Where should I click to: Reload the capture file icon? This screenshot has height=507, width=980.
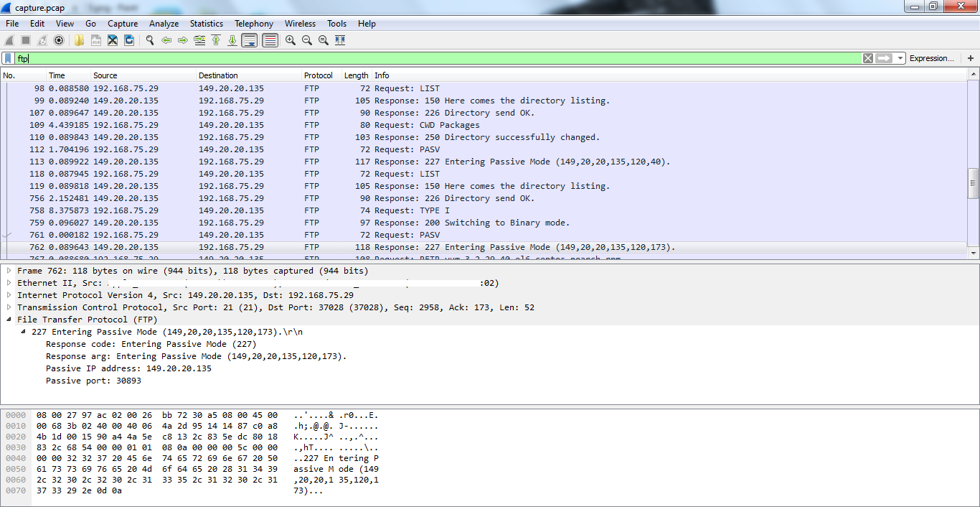[x=129, y=41]
